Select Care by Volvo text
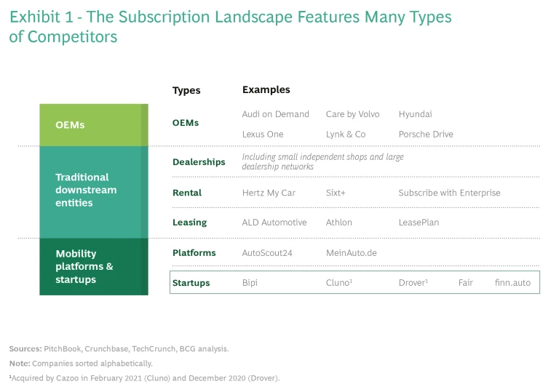Screen dimensions: 559x392 (352, 114)
